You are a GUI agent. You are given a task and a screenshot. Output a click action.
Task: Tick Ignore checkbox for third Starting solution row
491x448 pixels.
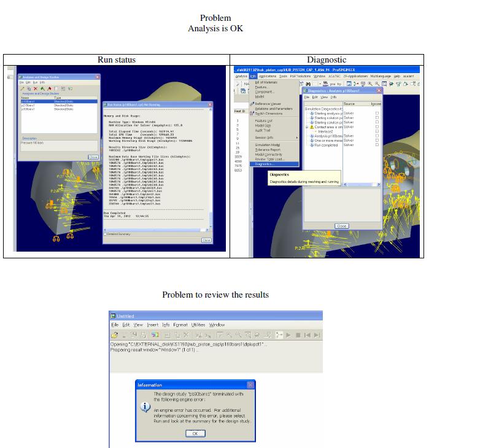click(x=377, y=122)
